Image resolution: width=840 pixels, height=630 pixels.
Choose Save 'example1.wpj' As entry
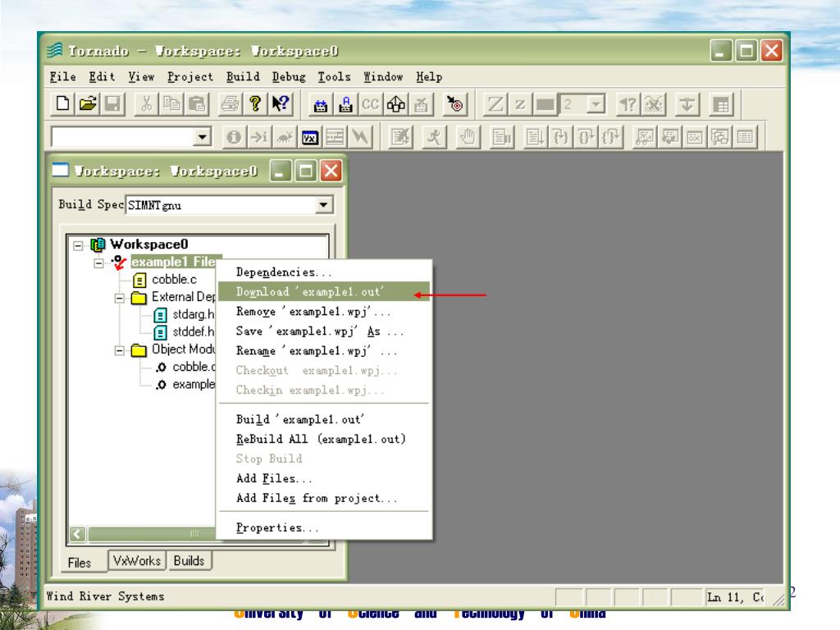[x=323, y=331]
